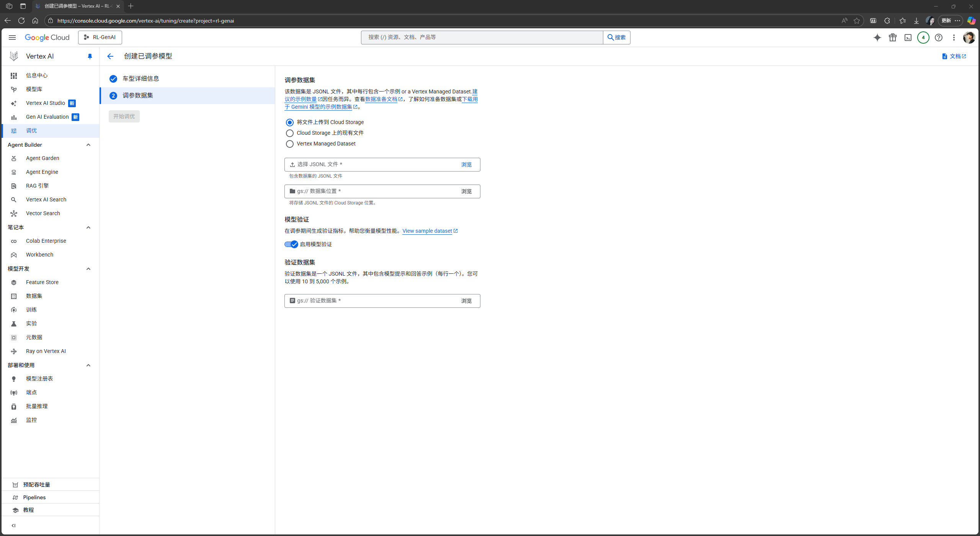Select Vertex Managed Dataset radio option

coord(290,144)
